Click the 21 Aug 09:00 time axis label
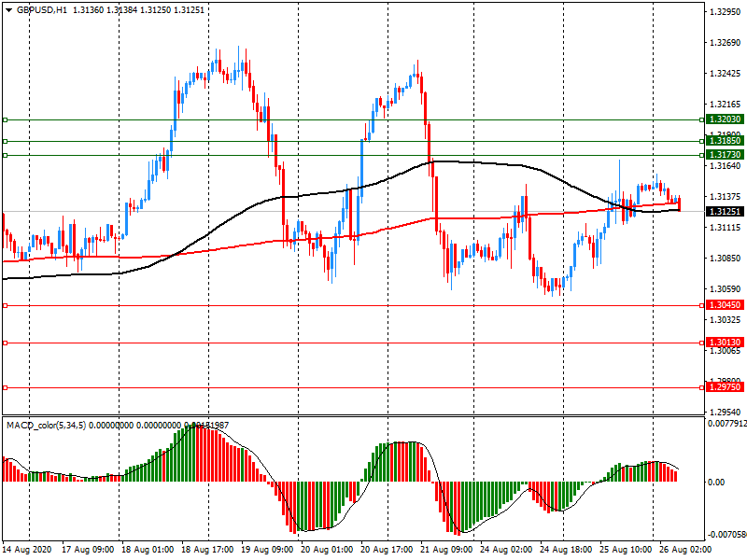 (x=446, y=550)
